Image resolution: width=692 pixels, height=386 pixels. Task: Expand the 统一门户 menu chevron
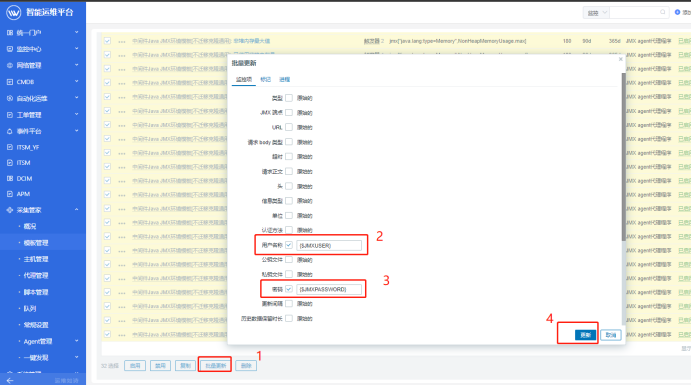77,32
